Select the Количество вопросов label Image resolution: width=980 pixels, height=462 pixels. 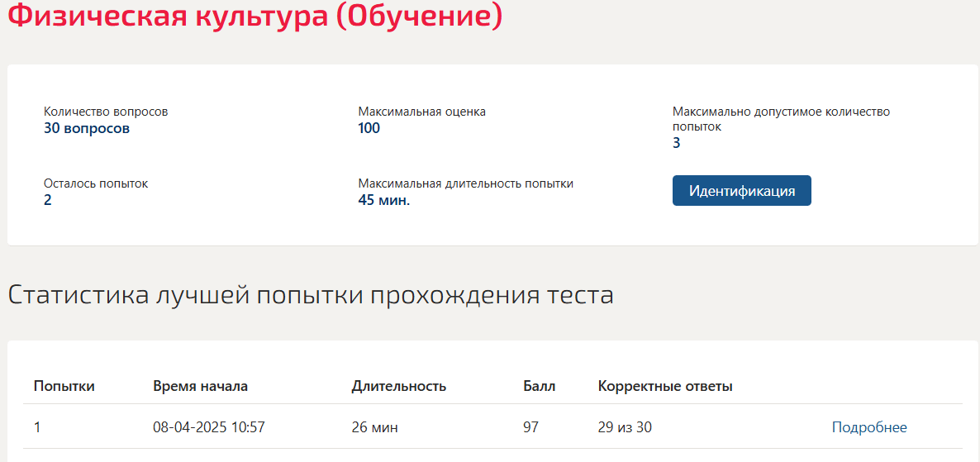(106, 112)
